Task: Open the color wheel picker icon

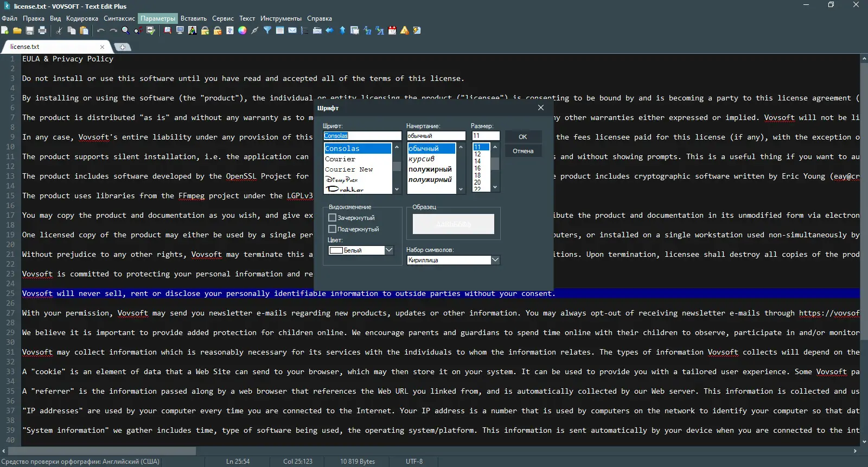Action: pyautogui.click(x=242, y=30)
